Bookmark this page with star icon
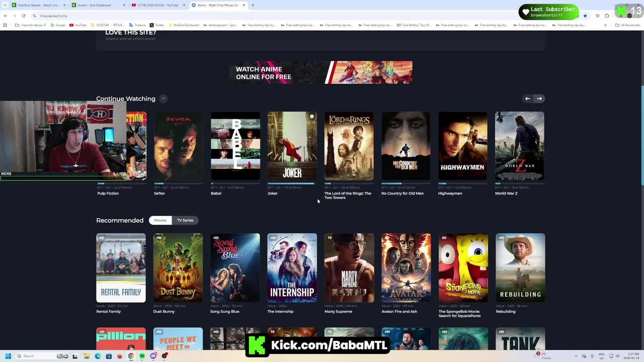The height and width of the screenshot is (362, 644). [585, 16]
